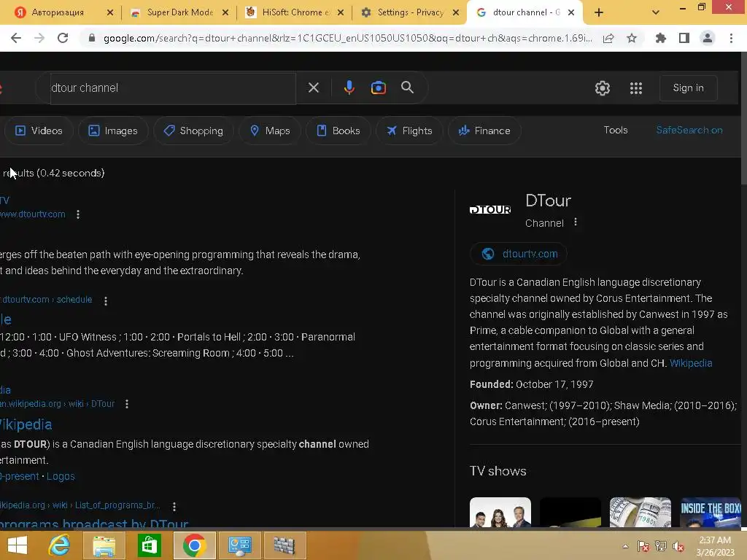Open more options for dtourtv.com result
This screenshot has height=560, width=747.
78,214
